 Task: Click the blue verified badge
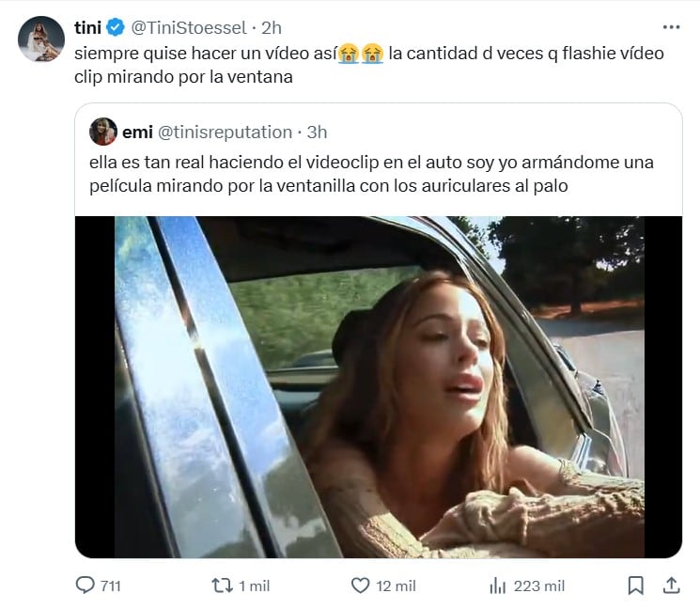pos(117,27)
